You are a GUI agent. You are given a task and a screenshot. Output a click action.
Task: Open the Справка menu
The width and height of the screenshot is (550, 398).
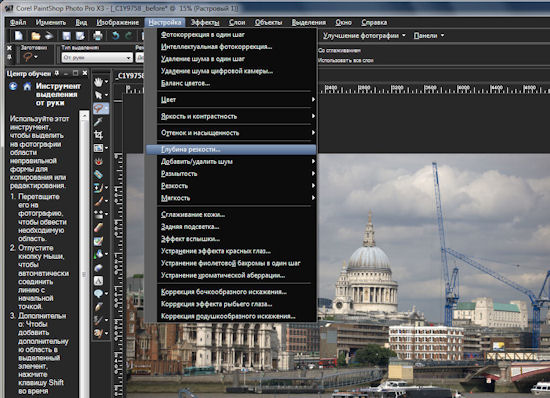coord(374,22)
